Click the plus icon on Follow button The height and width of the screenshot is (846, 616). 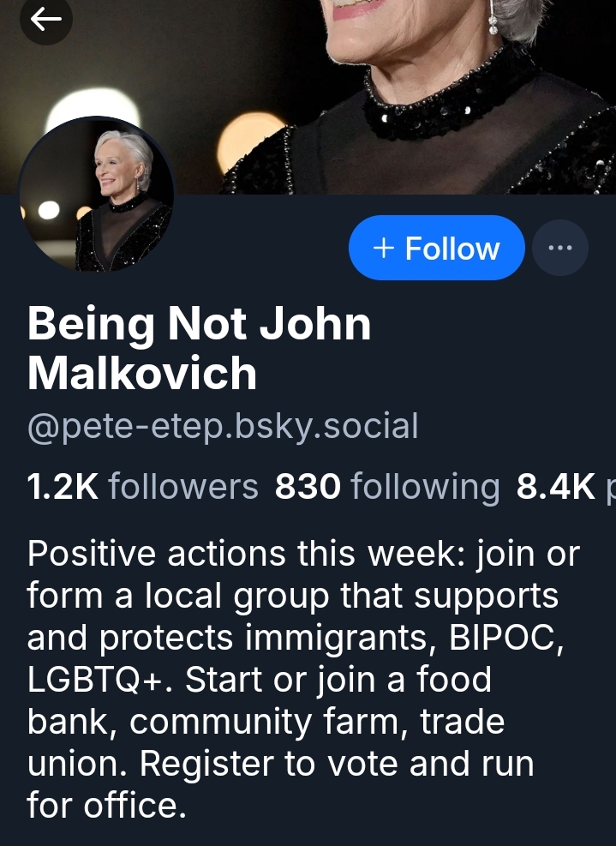(385, 249)
